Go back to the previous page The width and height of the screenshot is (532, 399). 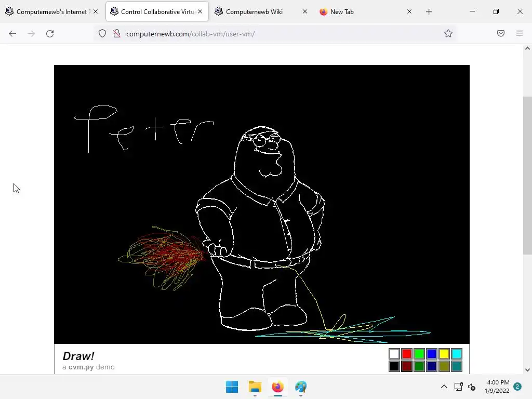tap(12, 34)
